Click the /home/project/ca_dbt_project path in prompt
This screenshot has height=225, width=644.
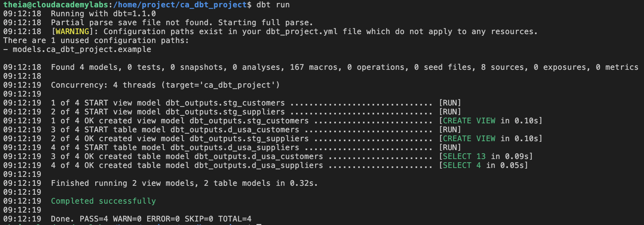(x=180, y=5)
